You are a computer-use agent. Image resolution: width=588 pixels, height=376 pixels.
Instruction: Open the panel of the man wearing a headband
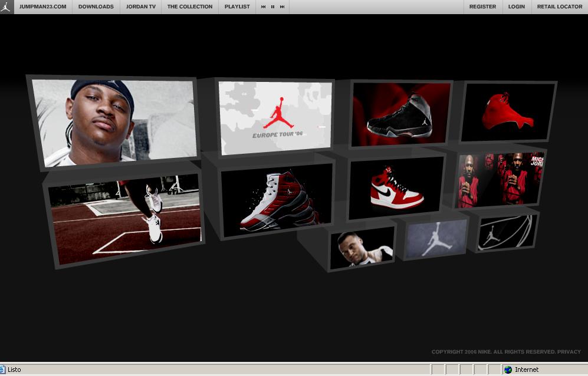(114, 123)
